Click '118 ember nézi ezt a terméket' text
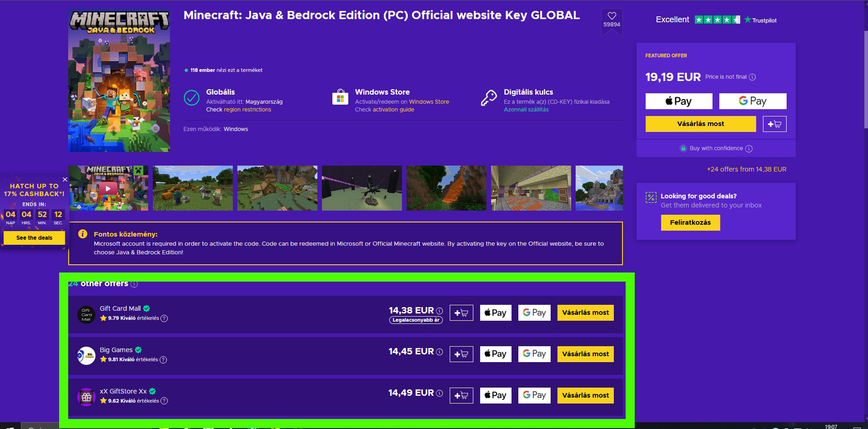Screen dimensions: 868x429 pos(226,70)
